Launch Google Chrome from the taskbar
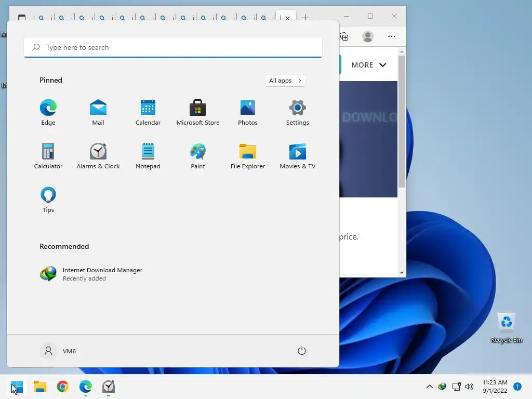Image resolution: width=532 pixels, height=399 pixels. pos(63,387)
